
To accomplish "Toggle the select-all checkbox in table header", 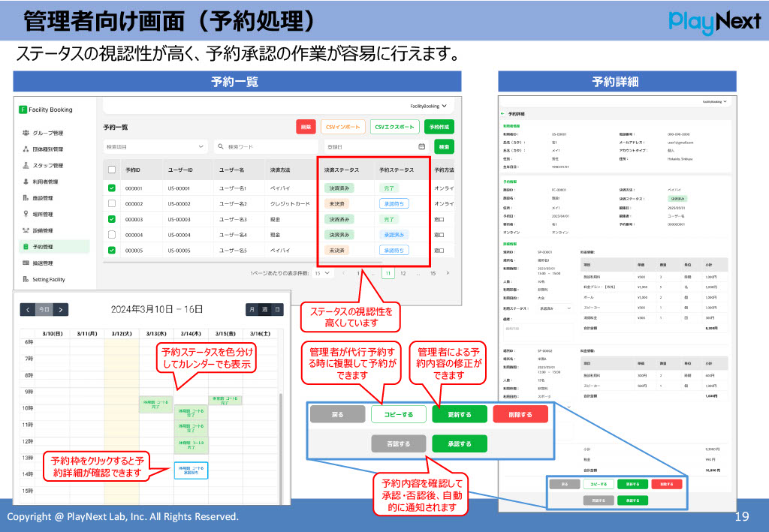I will point(111,170).
